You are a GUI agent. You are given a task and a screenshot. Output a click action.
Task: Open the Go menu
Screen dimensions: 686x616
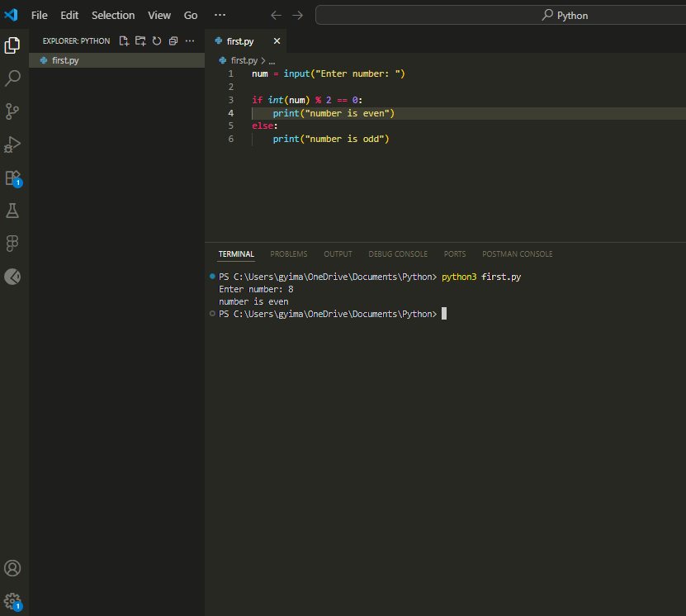point(191,16)
